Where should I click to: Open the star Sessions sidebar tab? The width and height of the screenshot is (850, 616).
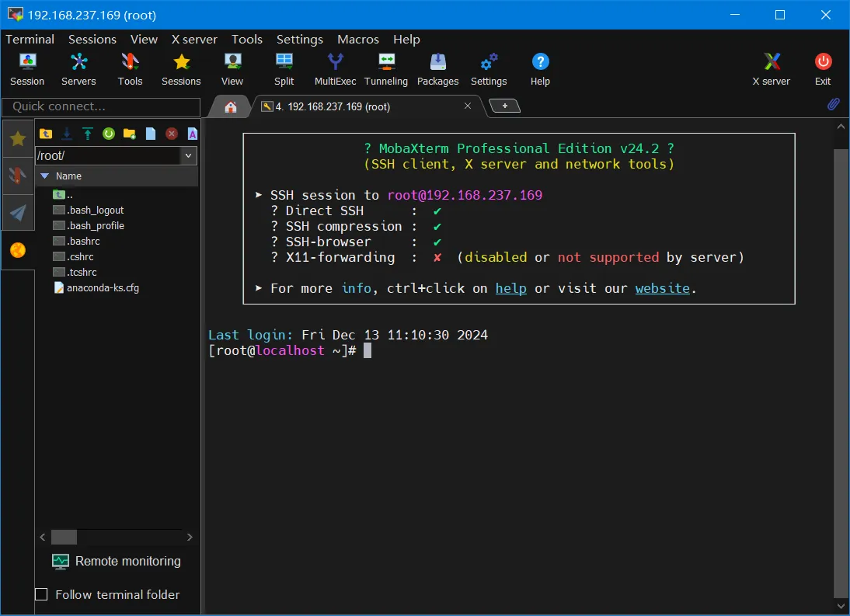coord(18,139)
